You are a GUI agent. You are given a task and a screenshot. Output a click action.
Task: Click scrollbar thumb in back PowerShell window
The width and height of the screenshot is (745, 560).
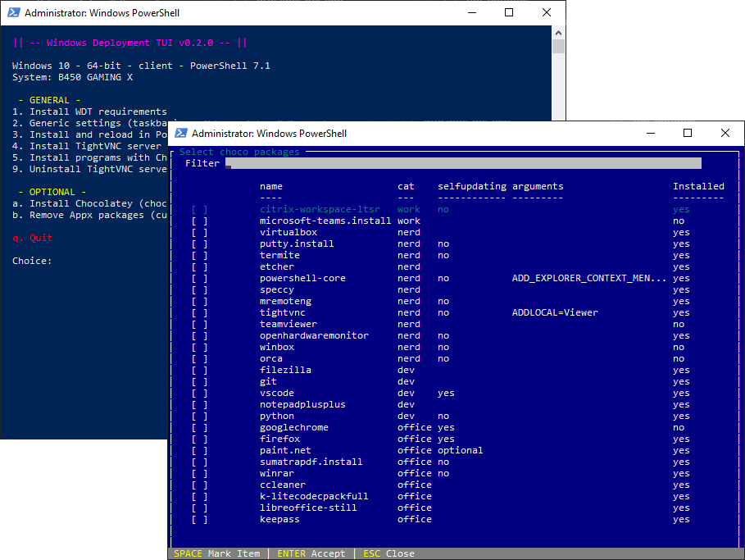558,47
